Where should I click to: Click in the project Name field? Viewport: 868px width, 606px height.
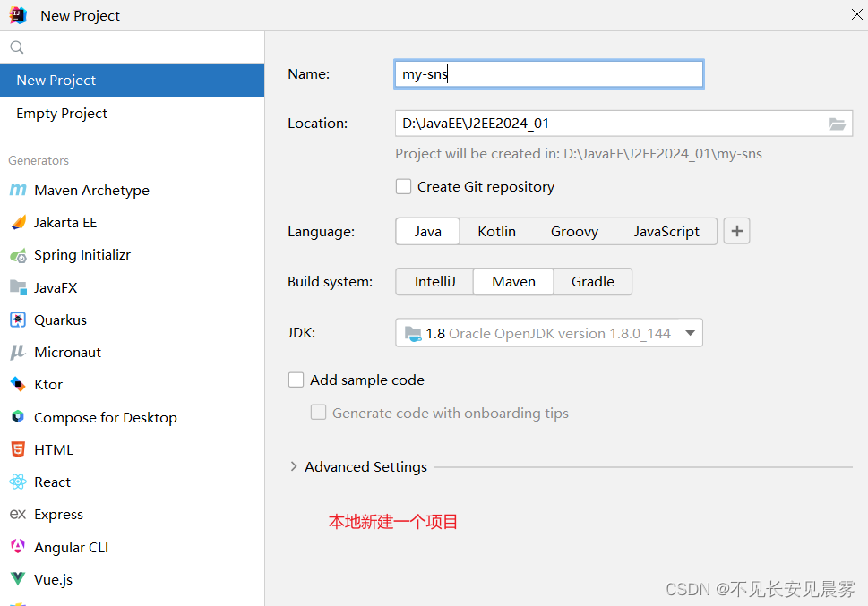click(x=548, y=73)
